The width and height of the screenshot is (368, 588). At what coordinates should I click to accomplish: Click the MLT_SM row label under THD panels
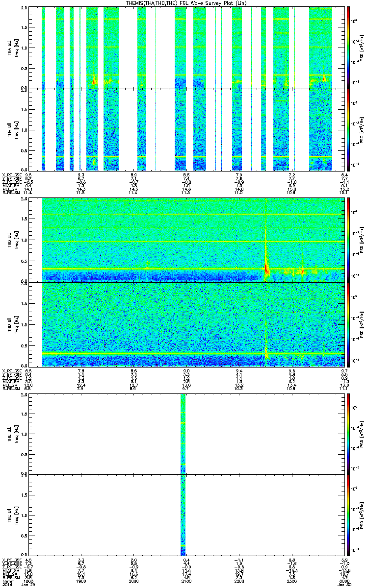pos(10,385)
